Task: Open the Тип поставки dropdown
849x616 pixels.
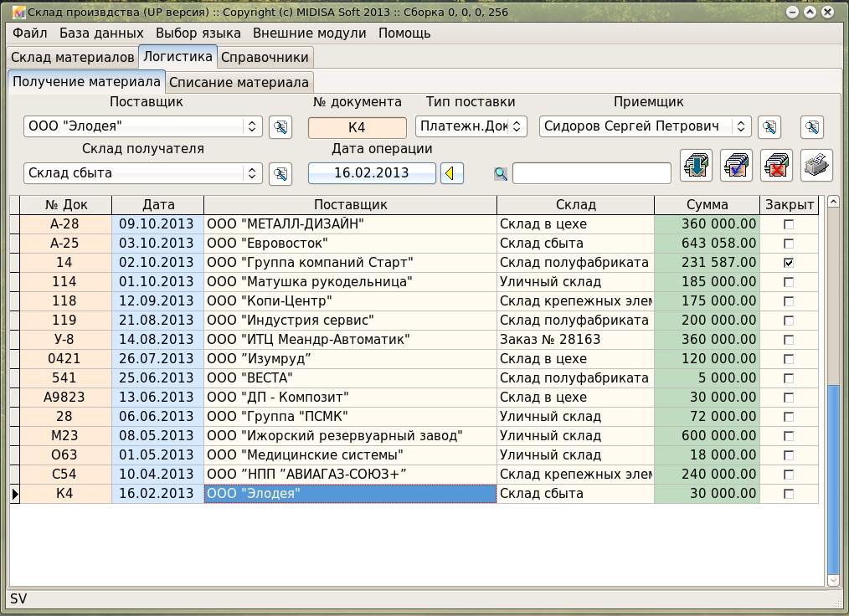Action: (x=471, y=127)
